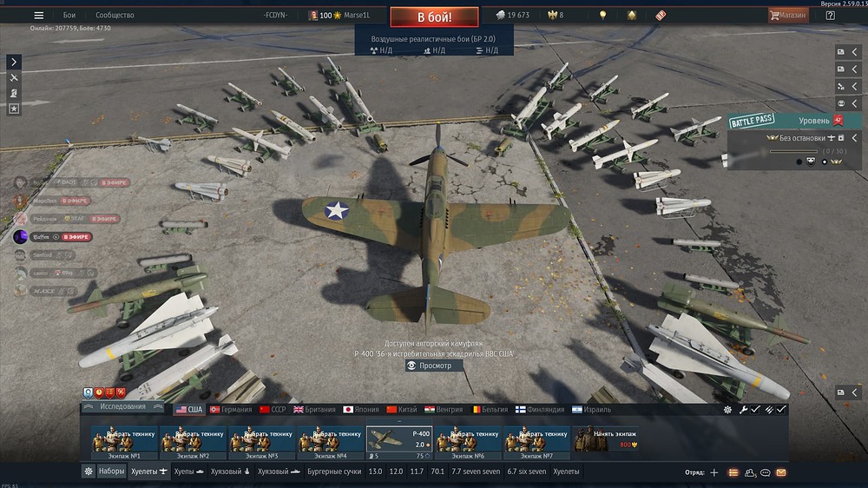Open the hamburger main menu
868x488 pixels.
[39, 16]
